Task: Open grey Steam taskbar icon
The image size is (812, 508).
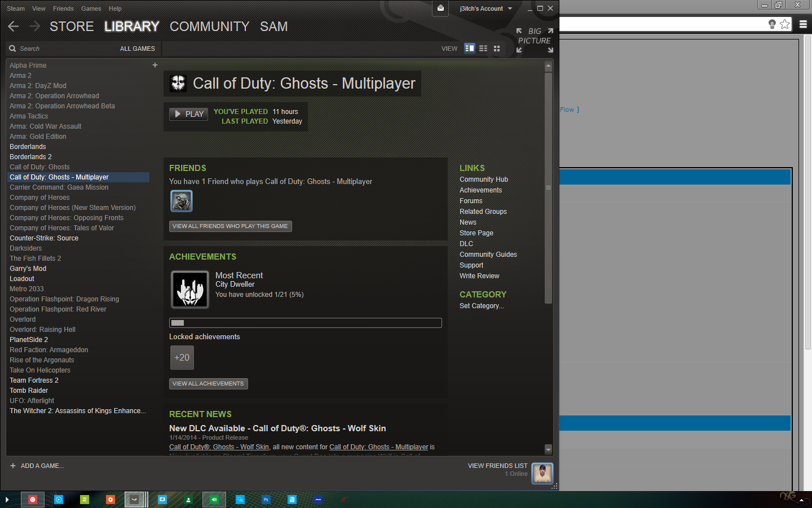Action: pos(134,500)
